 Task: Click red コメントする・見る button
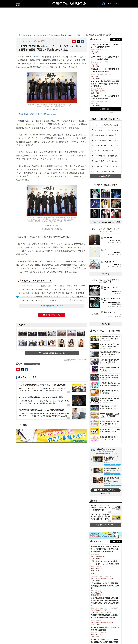(x=52, y=315)
